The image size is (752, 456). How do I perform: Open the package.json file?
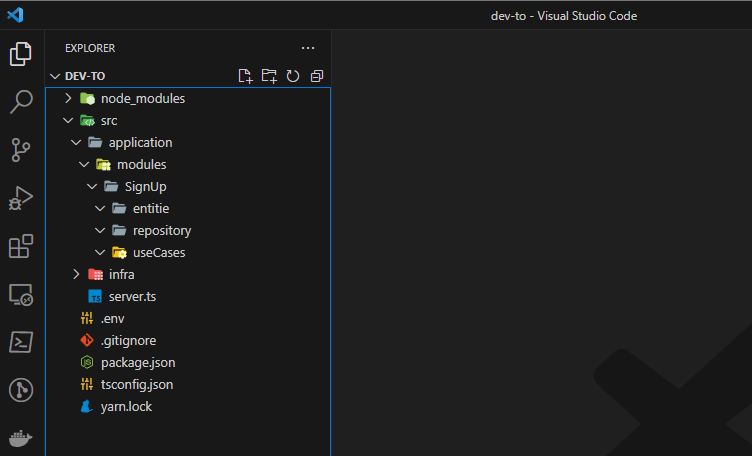pyautogui.click(x=138, y=363)
